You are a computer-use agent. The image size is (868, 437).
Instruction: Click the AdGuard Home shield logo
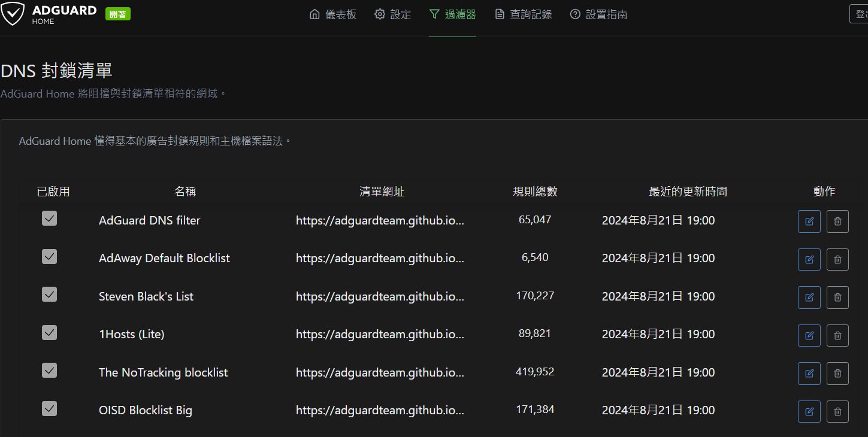(13, 14)
